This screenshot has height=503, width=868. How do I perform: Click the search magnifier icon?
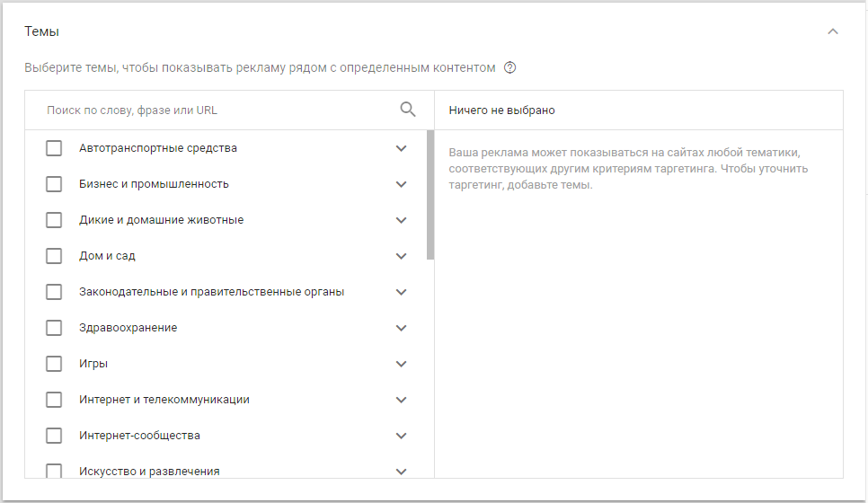(407, 110)
